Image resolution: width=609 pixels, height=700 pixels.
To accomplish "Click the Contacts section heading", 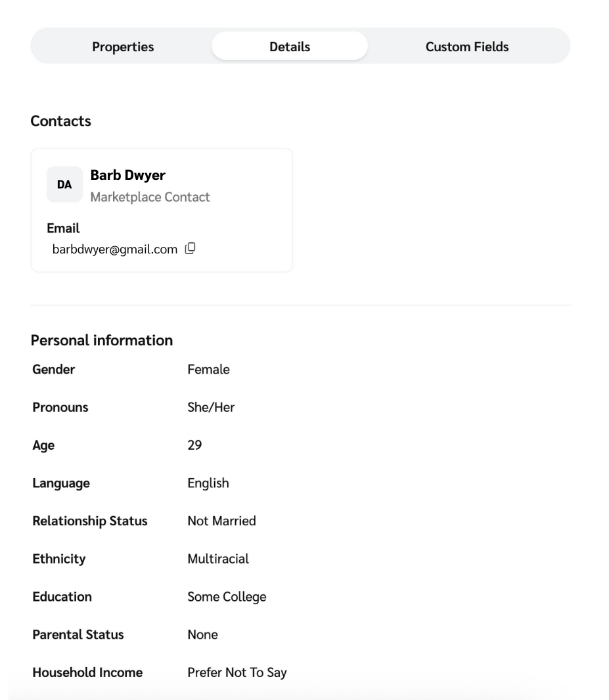I will (x=60, y=121).
